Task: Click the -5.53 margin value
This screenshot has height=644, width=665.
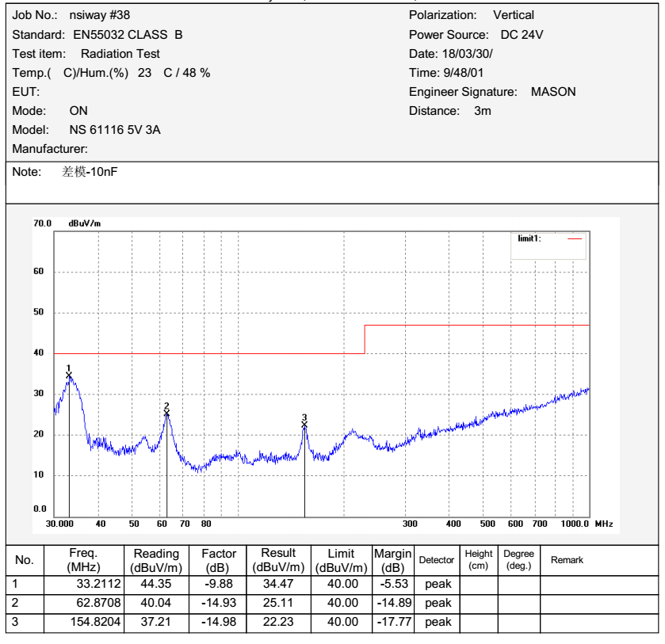Action: tap(392, 584)
